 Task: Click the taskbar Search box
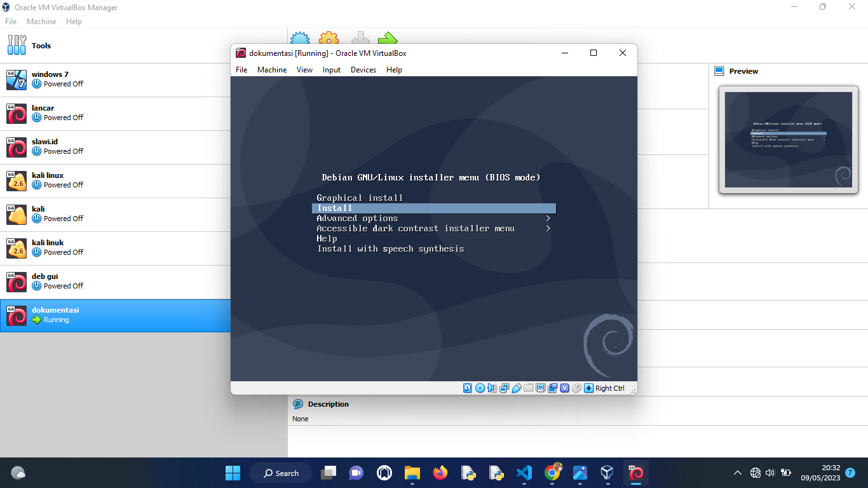[x=281, y=473]
